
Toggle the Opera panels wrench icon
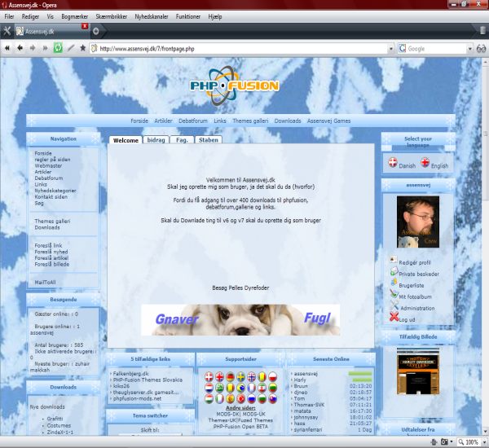coord(7,31)
